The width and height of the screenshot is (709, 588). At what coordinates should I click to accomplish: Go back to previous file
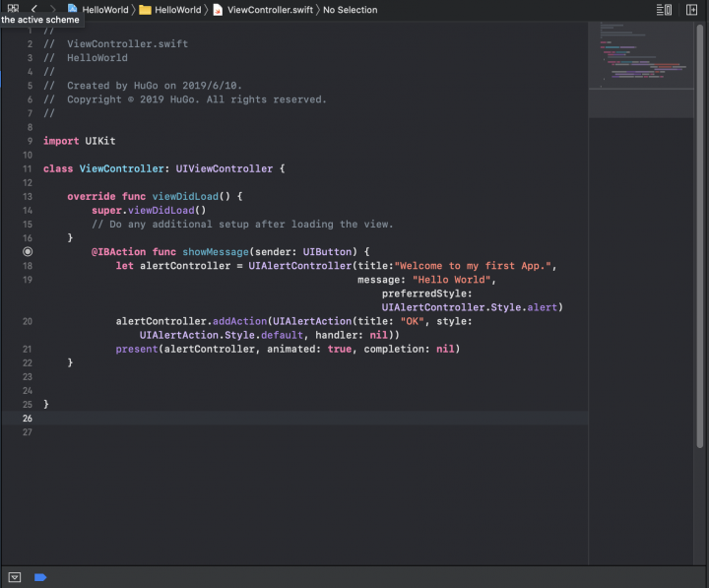pyautogui.click(x=33, y=9)
